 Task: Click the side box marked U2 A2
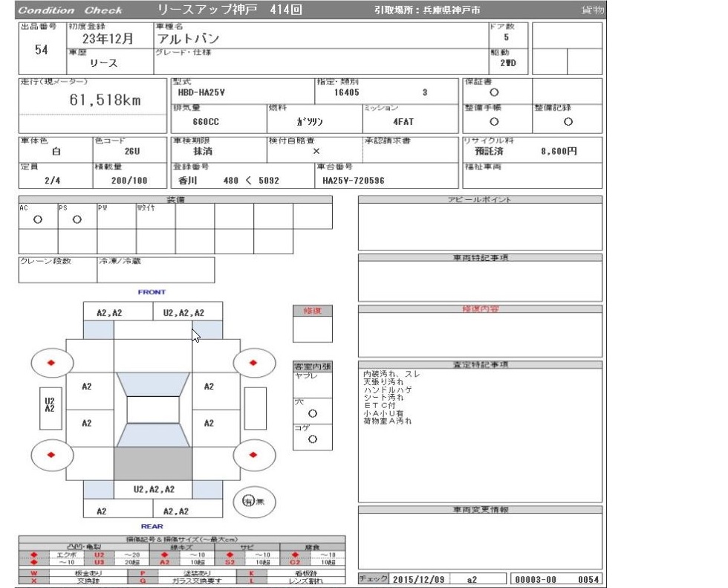click(50, 404)
